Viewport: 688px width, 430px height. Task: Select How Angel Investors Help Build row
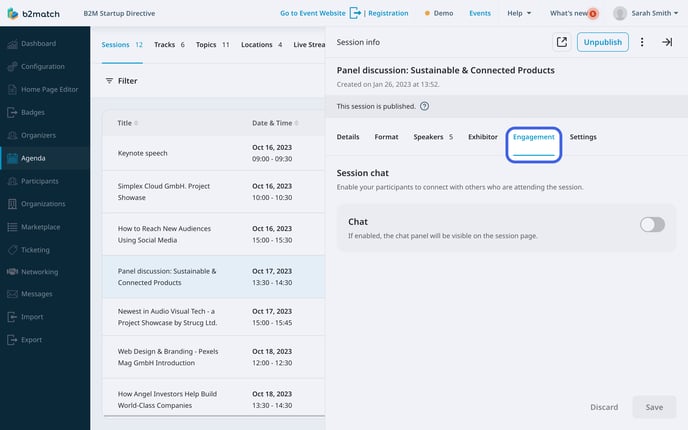point(214,398)
